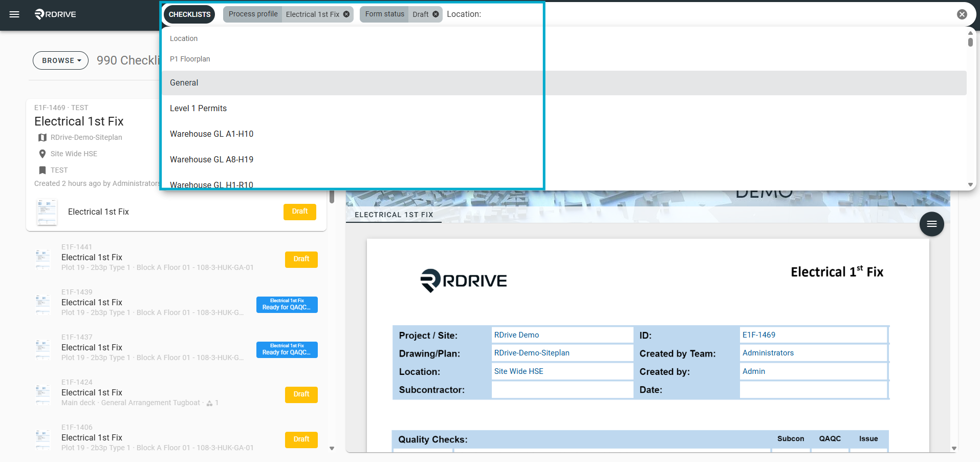
Task: Open E1F-1406 Electrical 1st Fix entry
Action: [x=177, y=438]
